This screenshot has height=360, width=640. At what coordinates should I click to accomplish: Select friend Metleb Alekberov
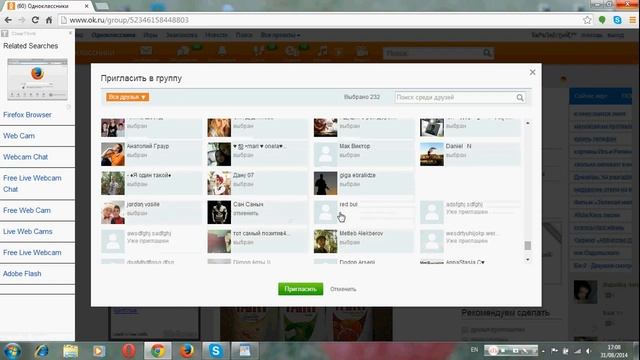[364, 241]
